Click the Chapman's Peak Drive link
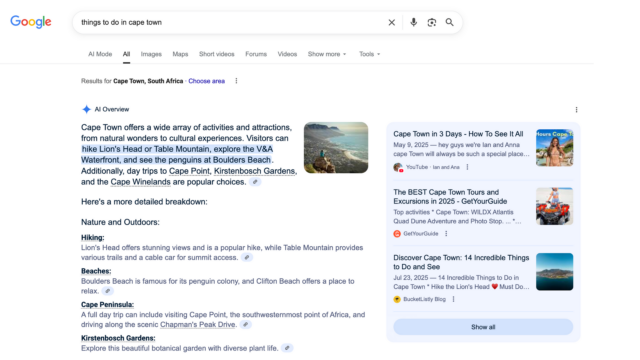The width and height of the screenshot is (640, 360). [198, 324]
